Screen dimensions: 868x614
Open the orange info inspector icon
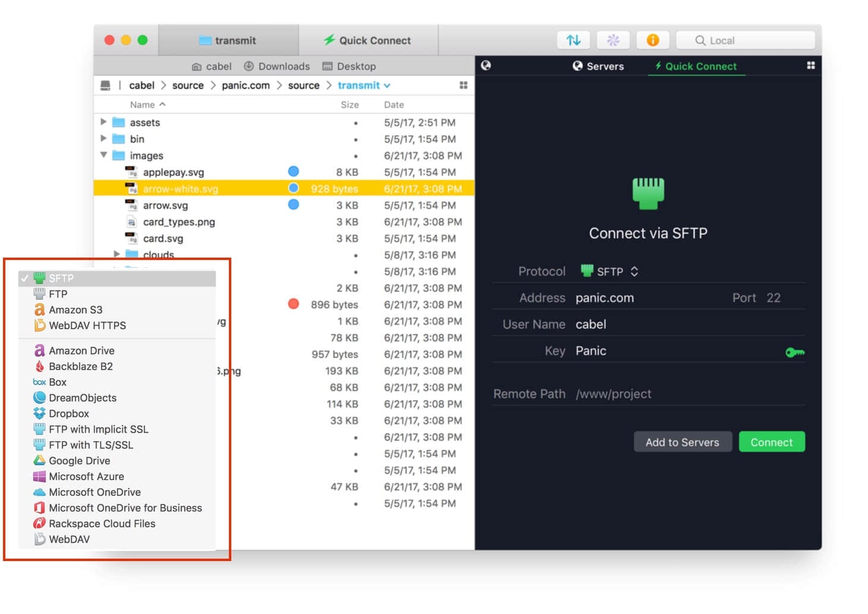point(653,40)
